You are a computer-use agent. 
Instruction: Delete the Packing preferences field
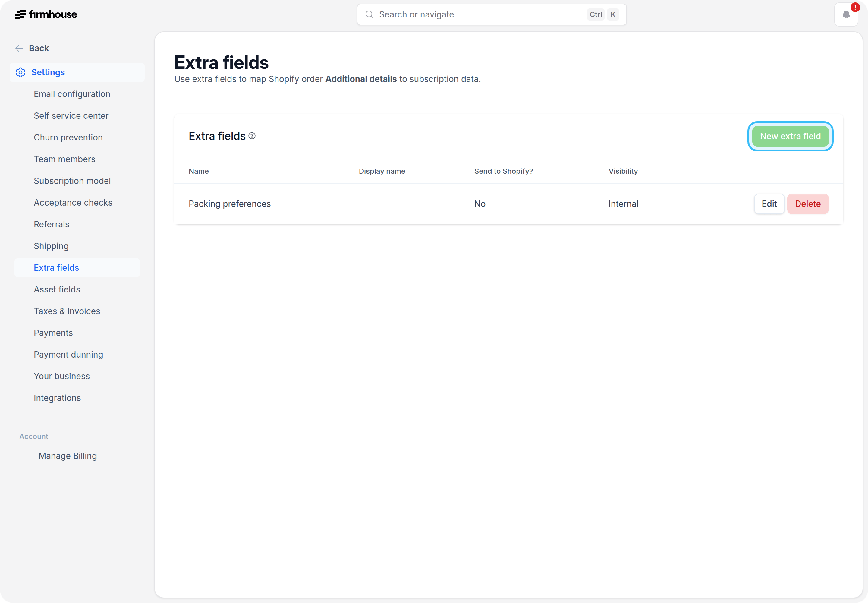pyautogui.click(x=807, y=204)
